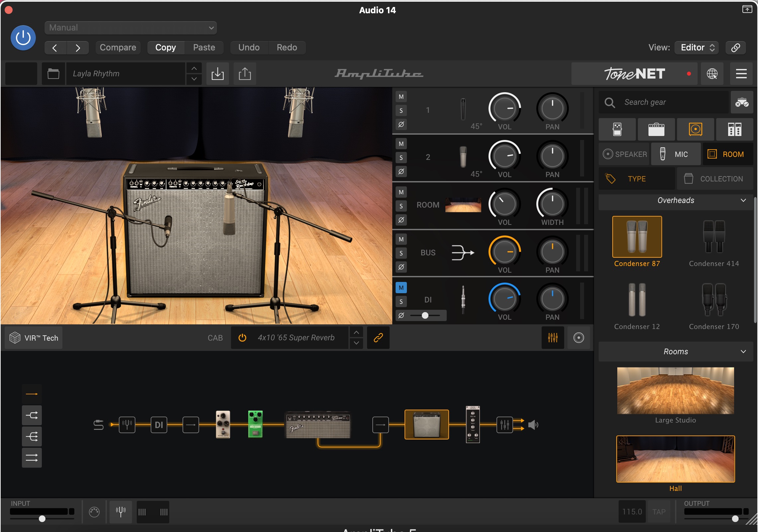
Task: Click the output mixer block in chain
Action: pyautogui.click(x=505, y=425)
